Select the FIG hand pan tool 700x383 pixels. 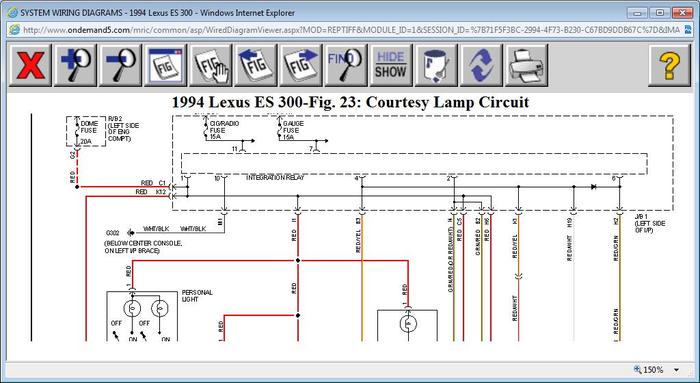(210, 65)
